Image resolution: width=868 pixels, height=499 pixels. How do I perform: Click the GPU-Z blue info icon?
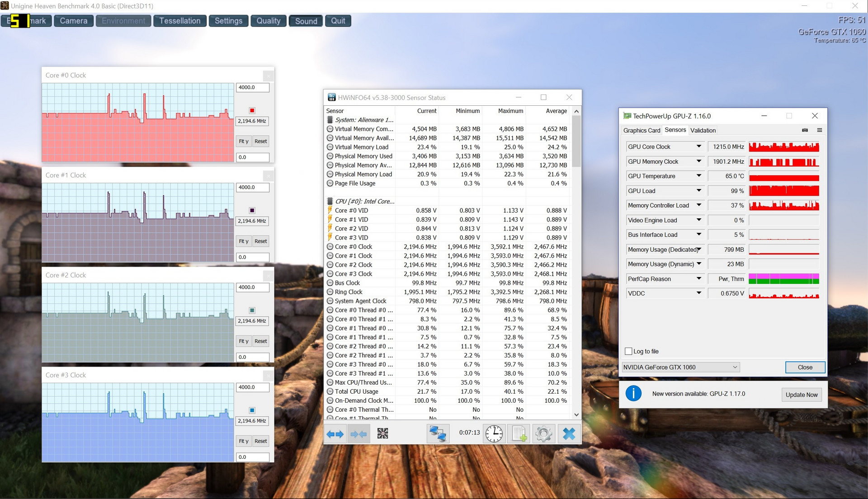pos(633,394)
